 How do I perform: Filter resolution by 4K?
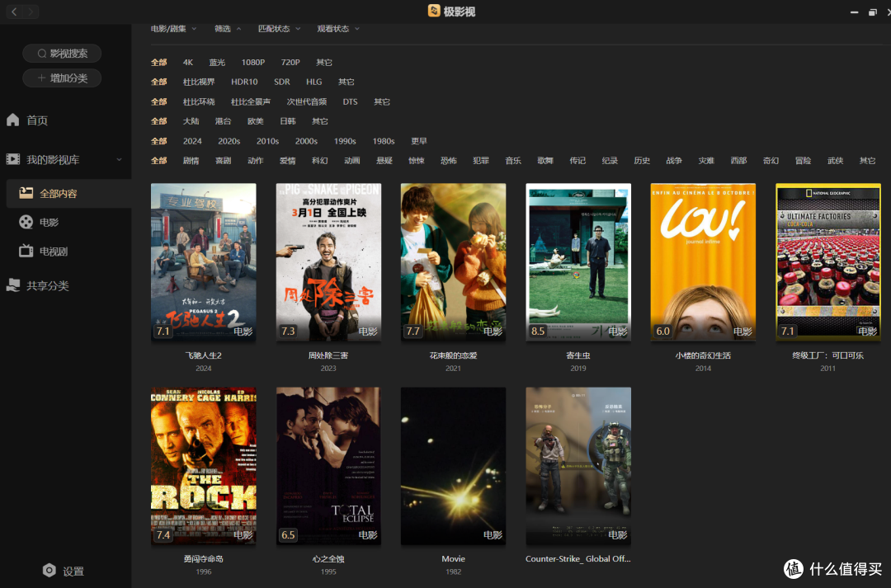(x=188, y=62)
